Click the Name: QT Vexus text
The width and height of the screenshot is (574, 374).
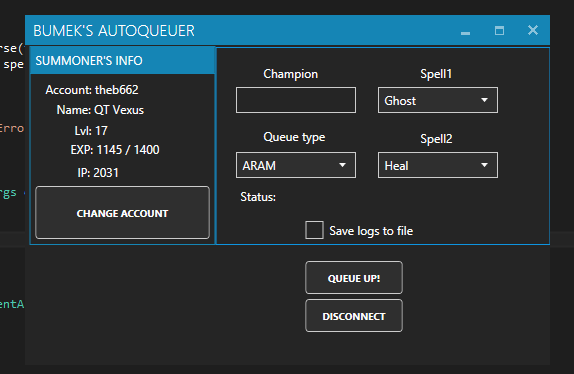click(x=100, y=110)
